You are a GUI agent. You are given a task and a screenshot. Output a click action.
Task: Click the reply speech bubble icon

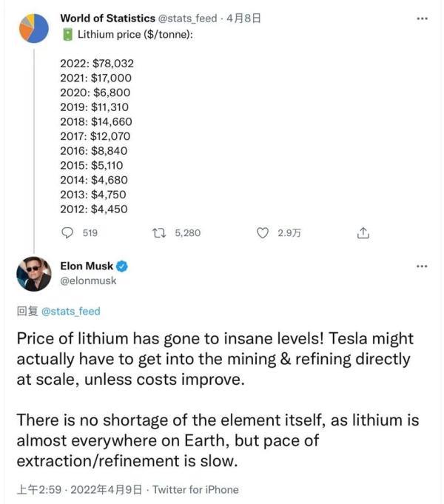68,232
